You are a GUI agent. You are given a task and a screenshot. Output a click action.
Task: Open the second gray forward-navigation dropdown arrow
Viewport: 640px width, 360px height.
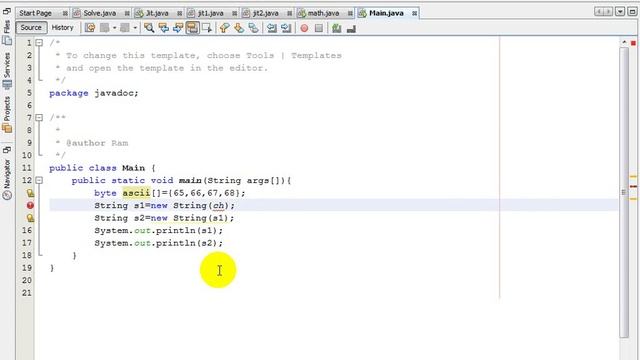point(135,28)
